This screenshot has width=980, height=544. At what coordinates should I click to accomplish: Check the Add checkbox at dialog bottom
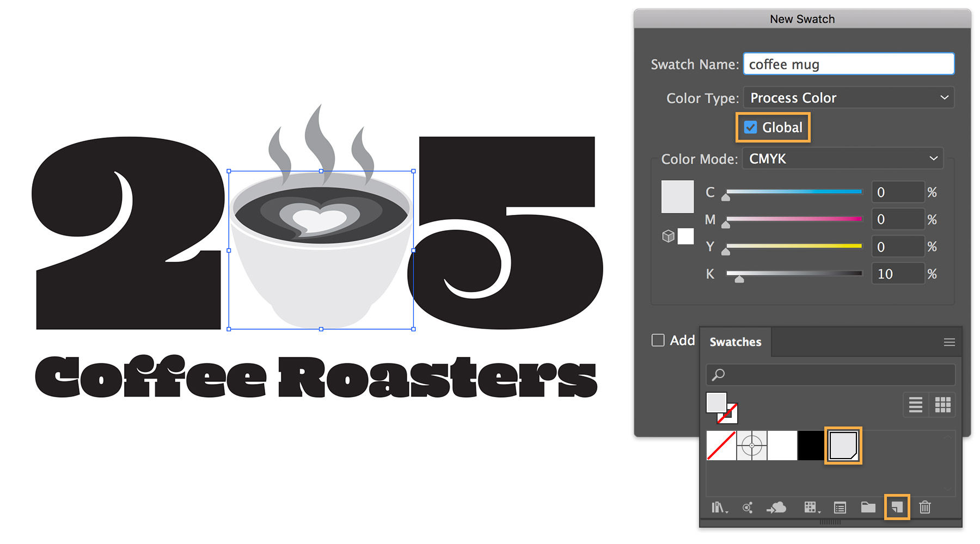tap(658, 340)
